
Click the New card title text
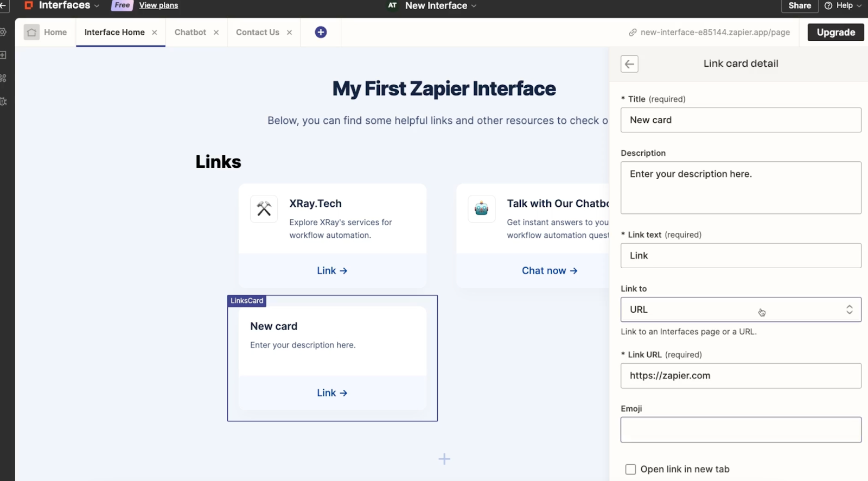[273, 326]
